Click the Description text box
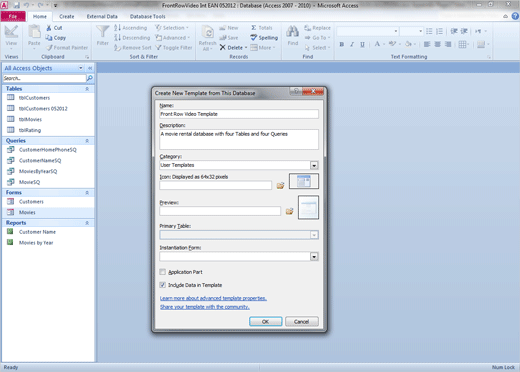The image size is (520, 372). coord(239,139)
